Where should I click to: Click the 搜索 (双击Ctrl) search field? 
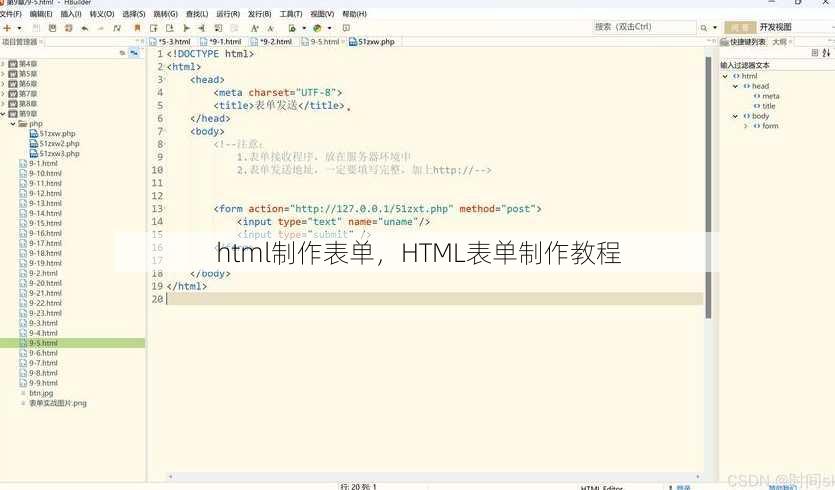coord(644,27)
